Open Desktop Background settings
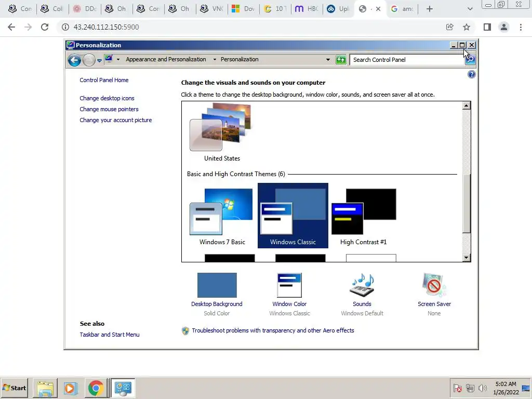 (217, 294)
